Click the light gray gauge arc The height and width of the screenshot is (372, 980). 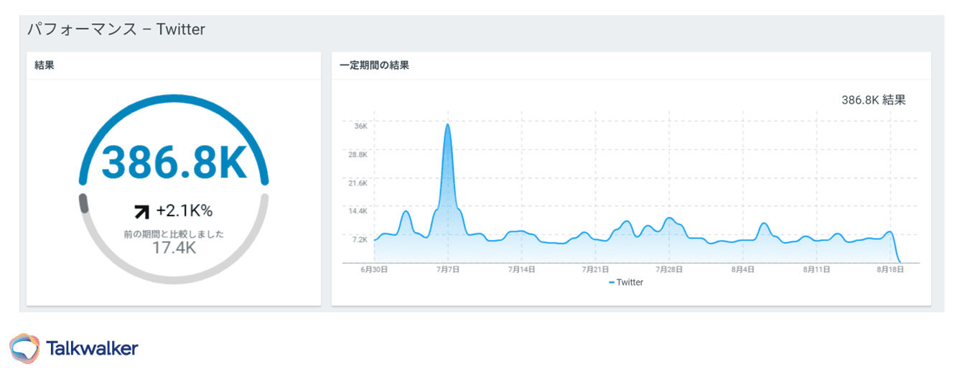coord(174,279)
